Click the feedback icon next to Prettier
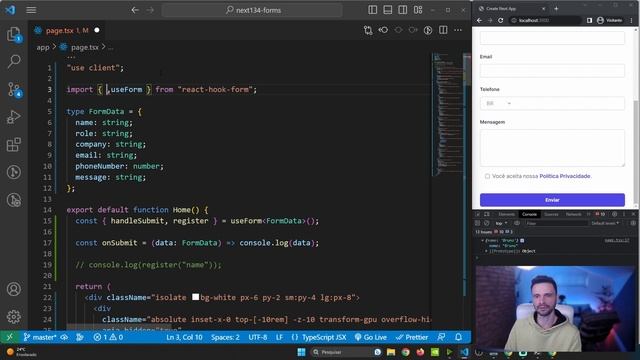The width and height of the screenshot is (640, 360). click(441, 337)
